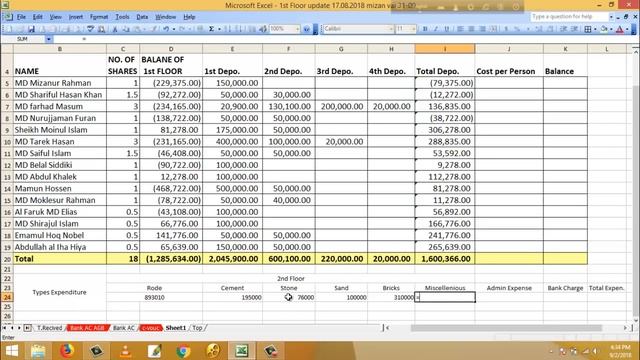This screenshot has width=640, height=360.
Task: Expand the Undo history dropdown arrow
Action: point(173,29)
